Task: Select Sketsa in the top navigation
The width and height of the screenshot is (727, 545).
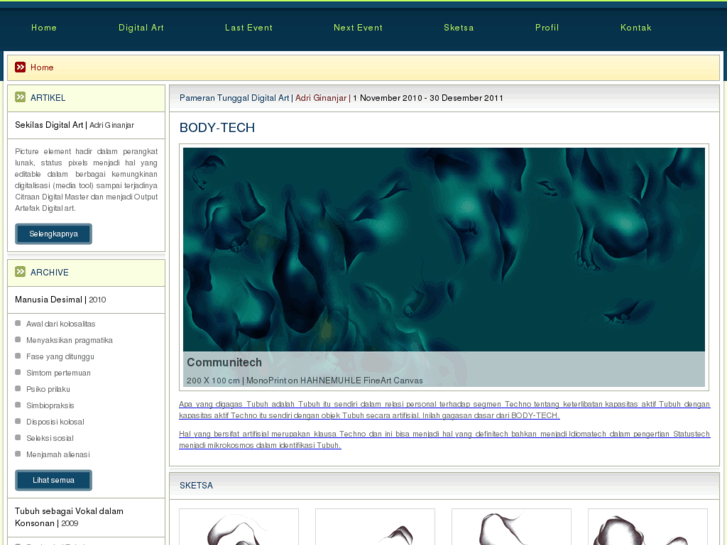Action: coord(459,28)
